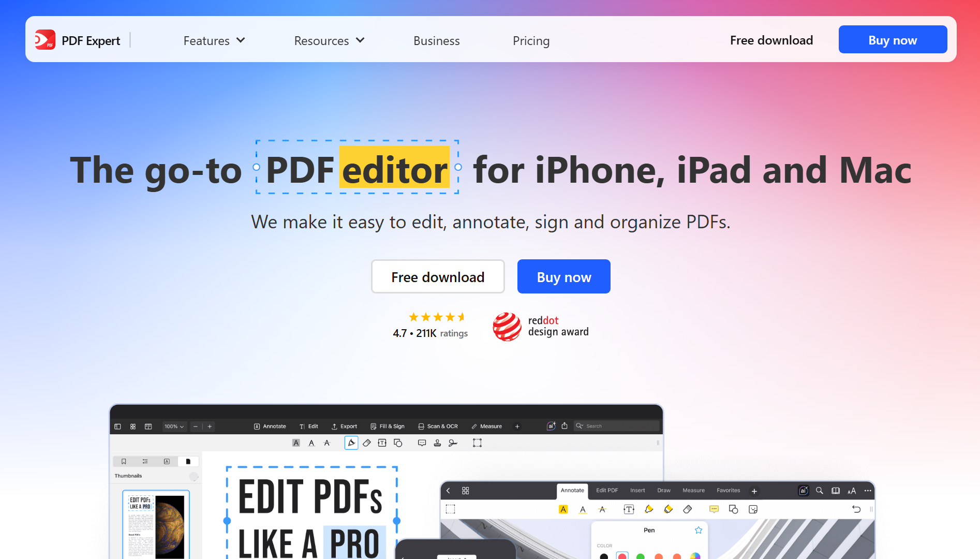Pick the red color swatch in the Pen panel

(x=622, y=556)
